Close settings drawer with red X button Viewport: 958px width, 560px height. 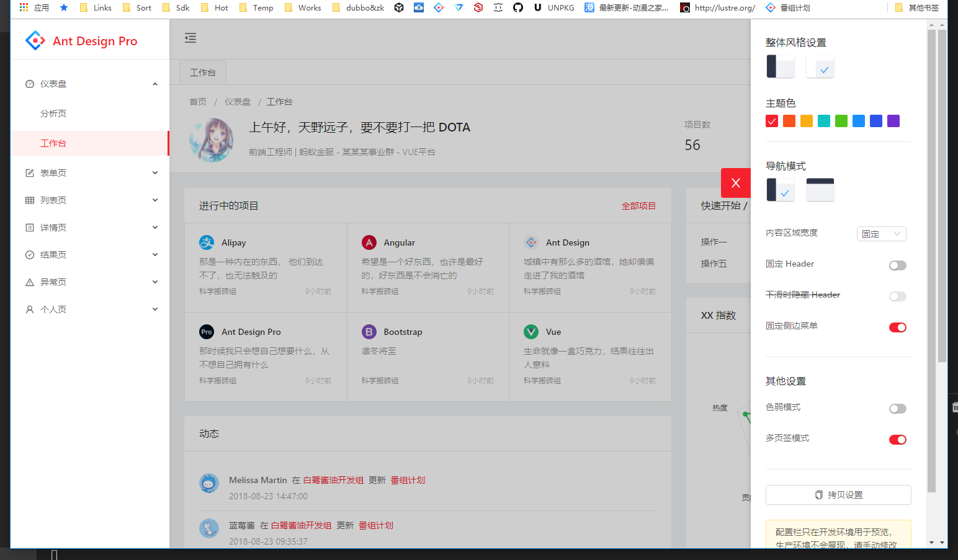736,183
